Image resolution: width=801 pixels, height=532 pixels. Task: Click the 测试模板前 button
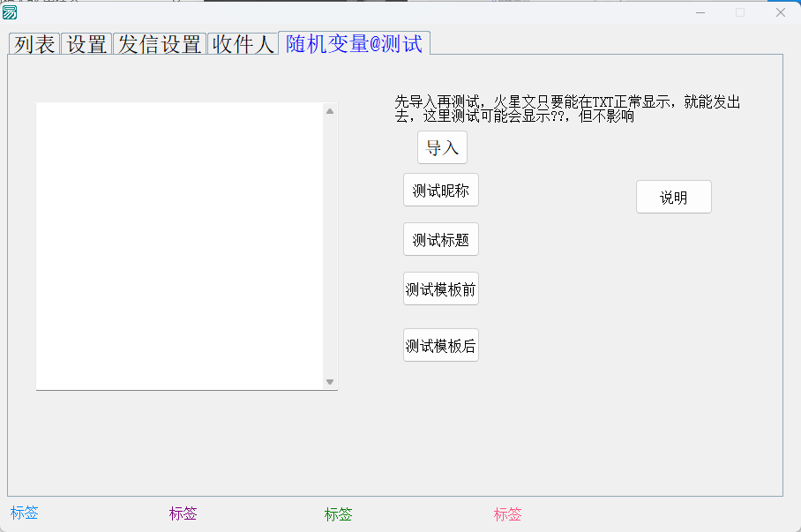coord(440,288)
